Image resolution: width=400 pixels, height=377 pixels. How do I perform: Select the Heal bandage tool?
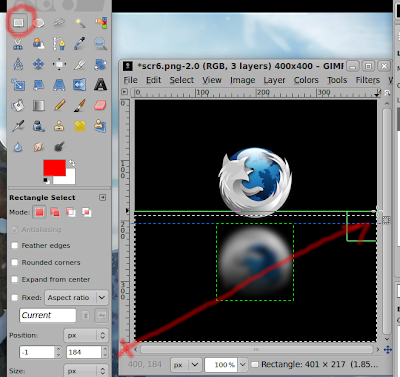[80, 126]
